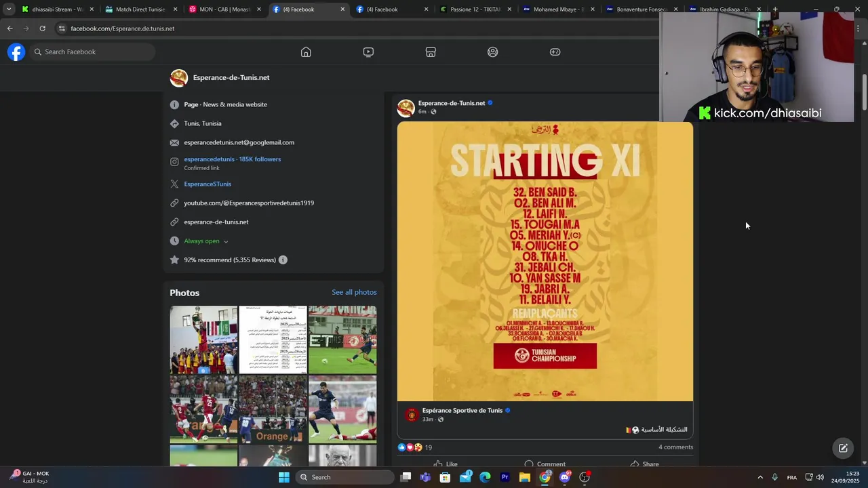
Task: Close the Passione 12 - TIKITAKA tab
Action: (509, 9)
